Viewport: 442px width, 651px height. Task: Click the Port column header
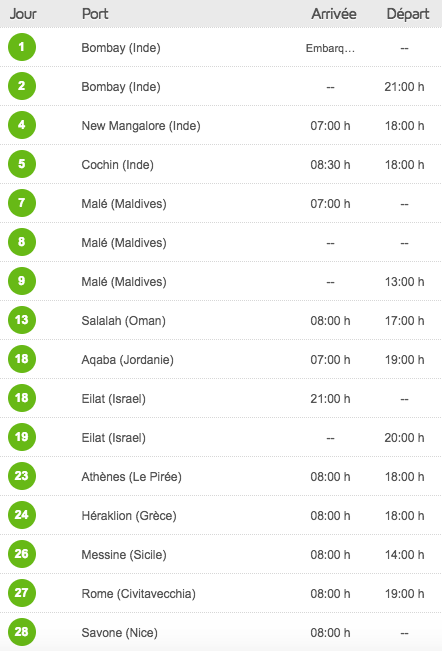[95, 14]
